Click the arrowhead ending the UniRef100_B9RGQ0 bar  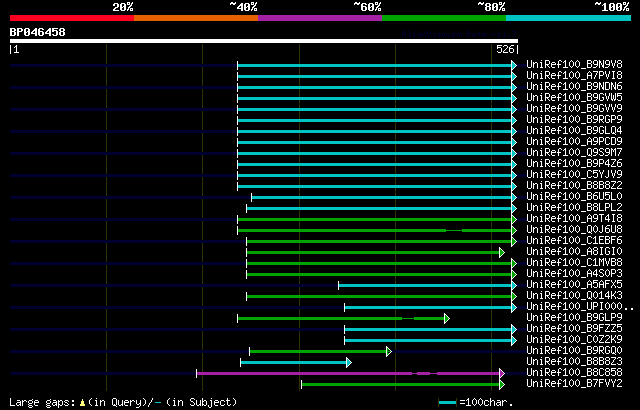pos(389,351)
